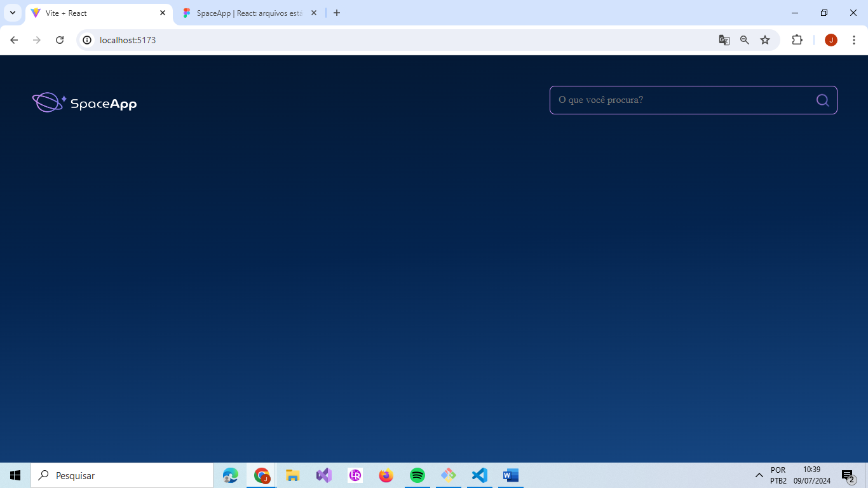The height and width of the screenshot is (488, 868).
Task: Open the Firefox icon in the taskbar
Action: click(x=386, y=475)
